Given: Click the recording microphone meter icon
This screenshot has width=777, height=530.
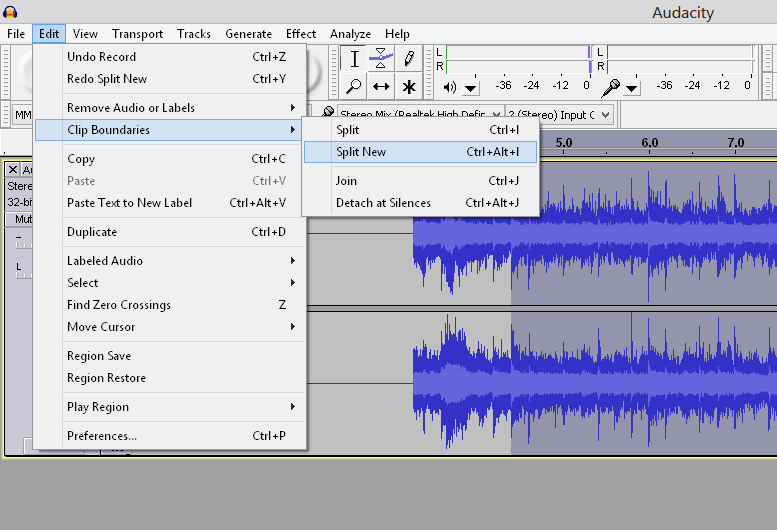Looking at the screenshot, I should tap(610, 88).
